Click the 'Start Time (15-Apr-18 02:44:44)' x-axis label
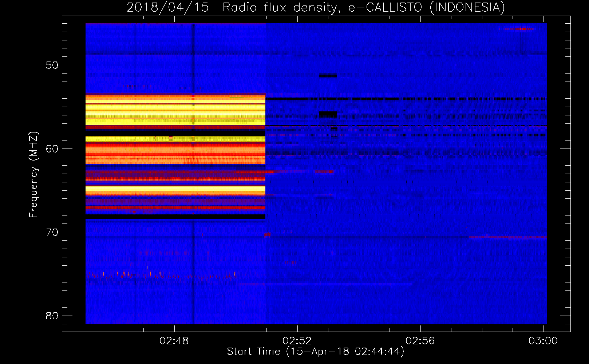 (x=316, y=352)
